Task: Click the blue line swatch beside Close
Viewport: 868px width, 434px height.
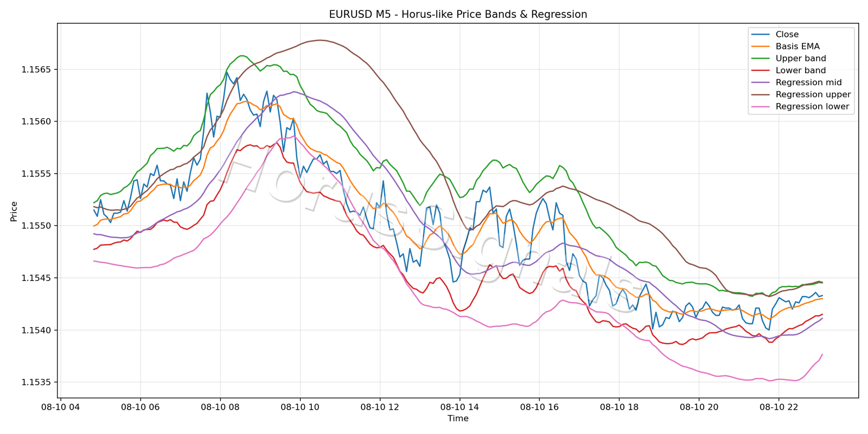Action: tap(761, 35)
